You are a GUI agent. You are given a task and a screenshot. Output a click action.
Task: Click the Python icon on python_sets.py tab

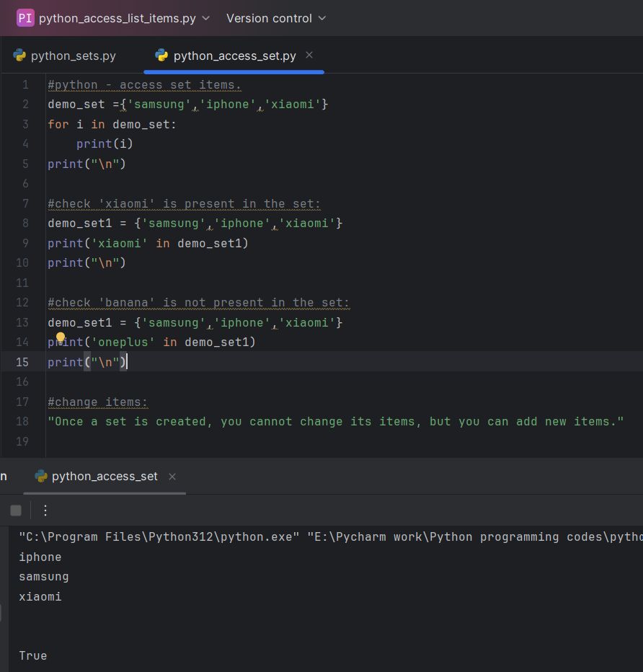[x=19, y=56]
